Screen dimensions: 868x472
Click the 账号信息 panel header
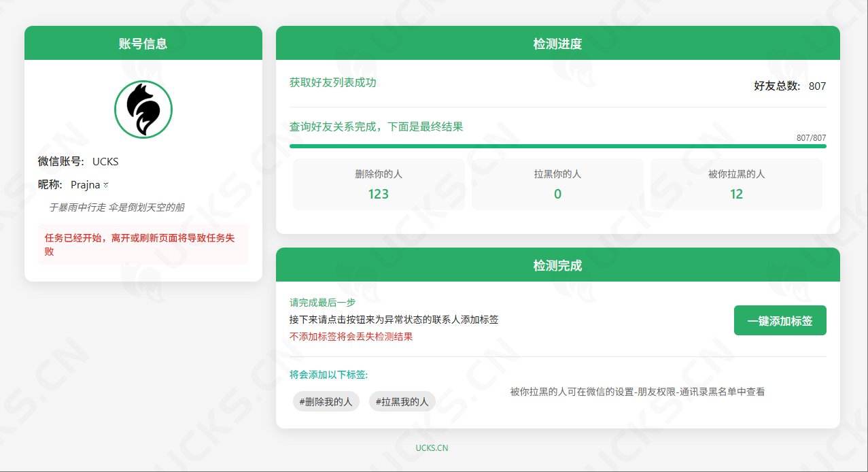143,44
